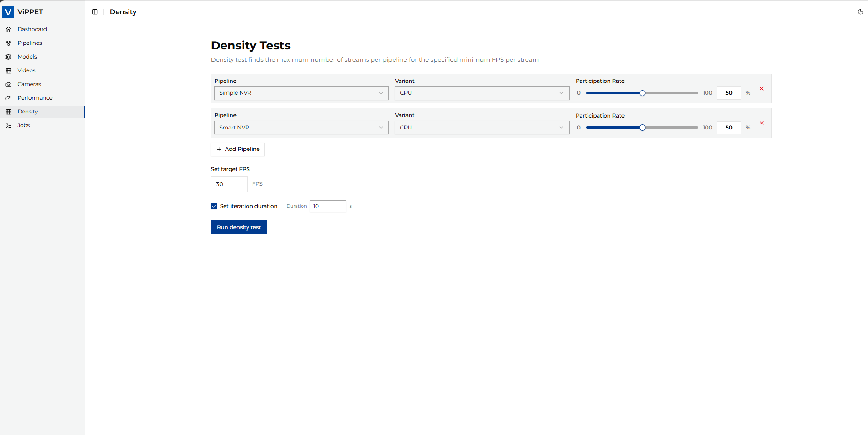Viewport: 868px width, 435px height.
Task: Remove the Smart NVR pipeline row
Action: (761, 123)
